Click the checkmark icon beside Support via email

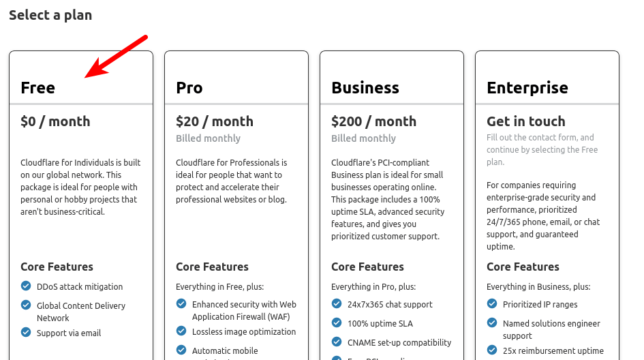click(x=26, y=332)
